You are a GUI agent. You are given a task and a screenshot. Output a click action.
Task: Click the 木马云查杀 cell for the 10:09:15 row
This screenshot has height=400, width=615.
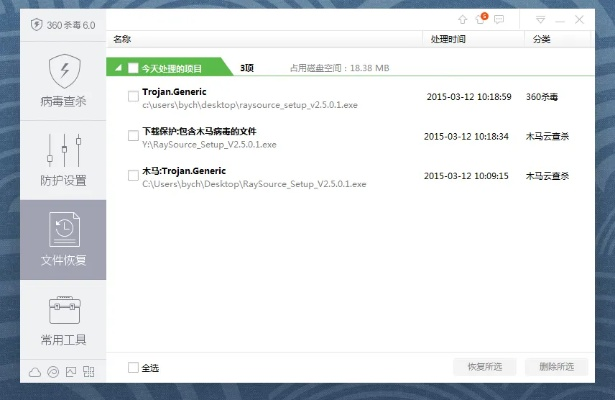pyautogui.click(x=548, y=176)
